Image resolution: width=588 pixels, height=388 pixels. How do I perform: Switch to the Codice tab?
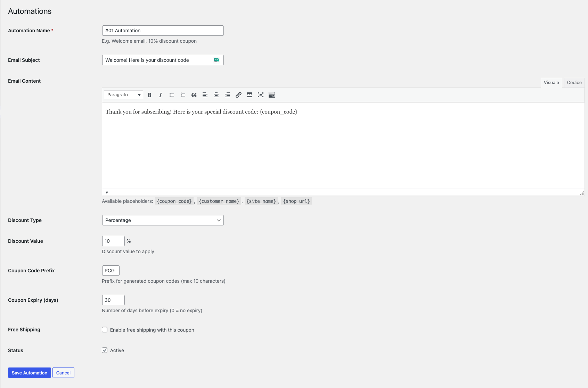pos(574,83)
